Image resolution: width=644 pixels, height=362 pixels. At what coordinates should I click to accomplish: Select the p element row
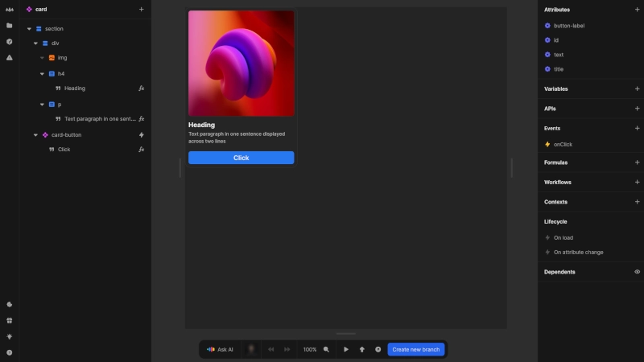point(85,105)
